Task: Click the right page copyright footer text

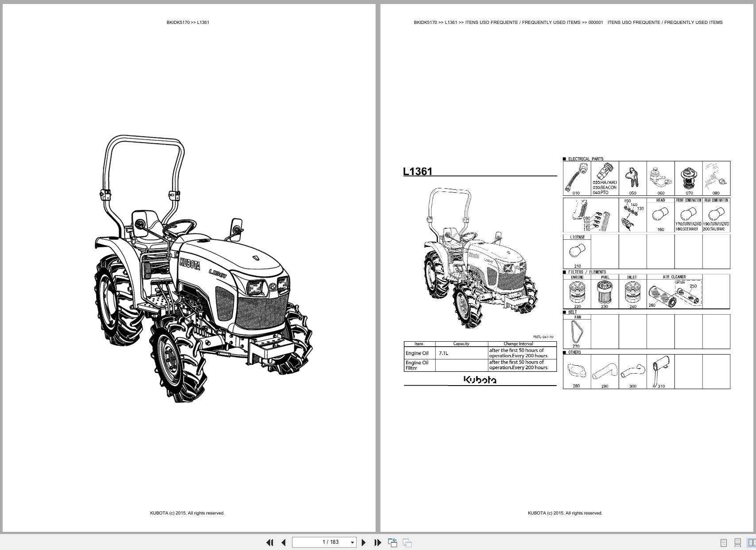Action: [565, 513]
